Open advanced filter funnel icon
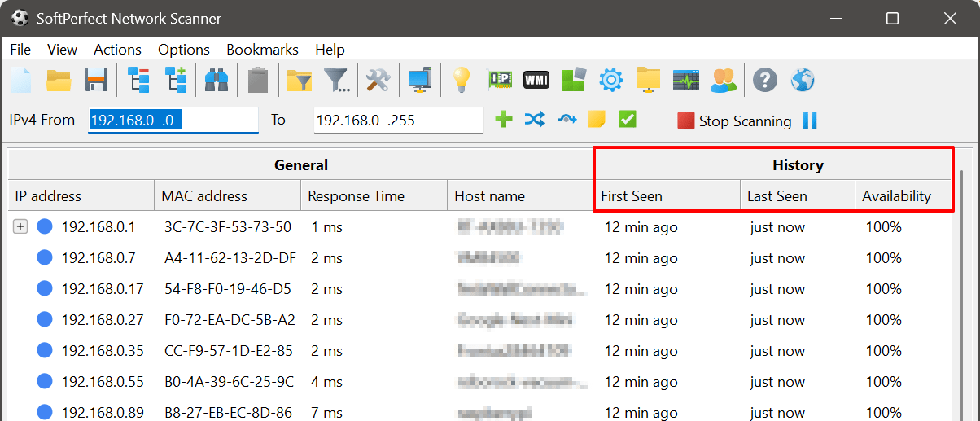980x421 pixels. [337, 80]
